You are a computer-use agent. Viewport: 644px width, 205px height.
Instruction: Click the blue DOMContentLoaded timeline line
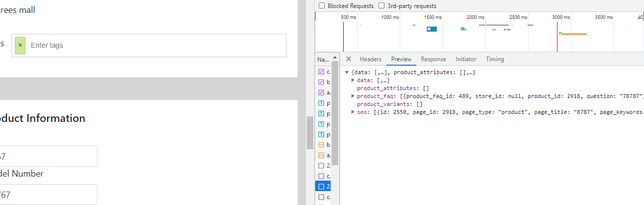click(343, 36)
